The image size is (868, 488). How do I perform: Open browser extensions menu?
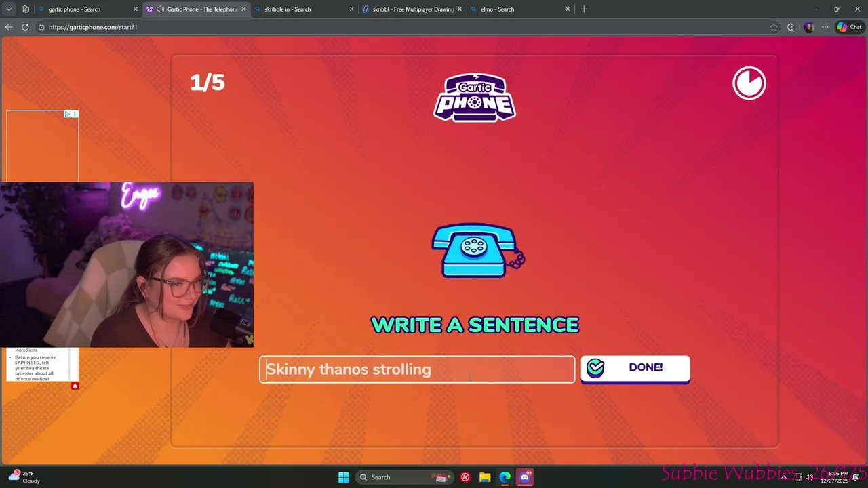(791, 27)
